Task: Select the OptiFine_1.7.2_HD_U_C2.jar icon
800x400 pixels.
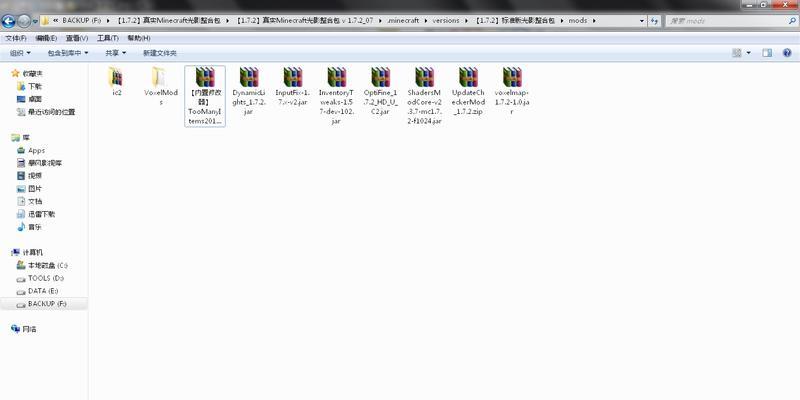Action: (381, 77)
